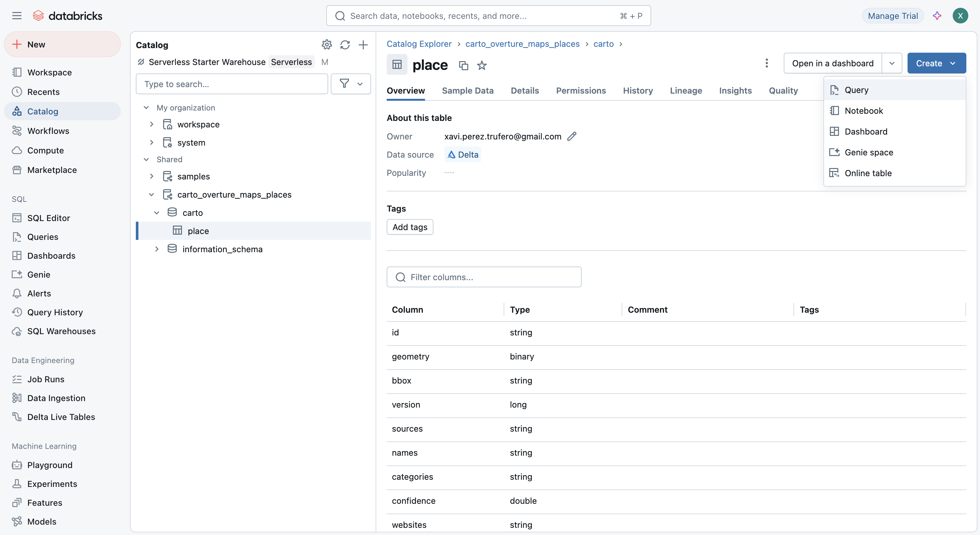The width and height of the screenshot is (980, 535).
Task: Select Dashboard from the Create menu
Action: pos(895,131)
